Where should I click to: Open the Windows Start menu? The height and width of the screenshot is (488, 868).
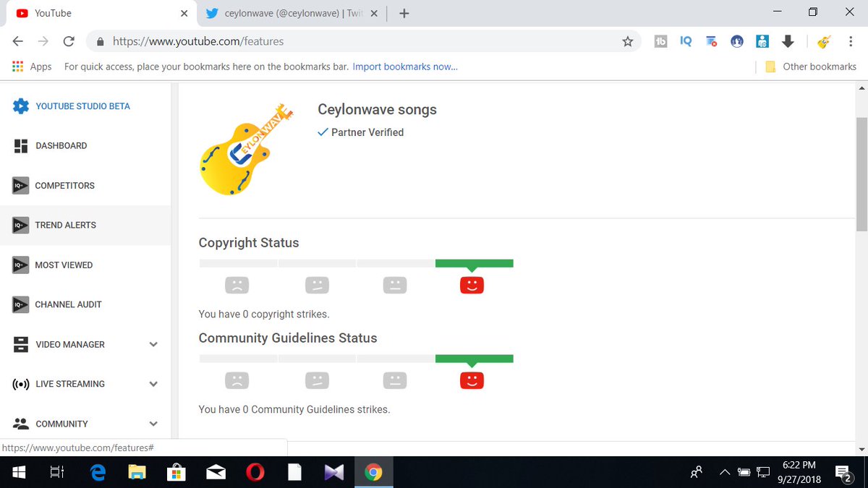[x=18, y=472]
